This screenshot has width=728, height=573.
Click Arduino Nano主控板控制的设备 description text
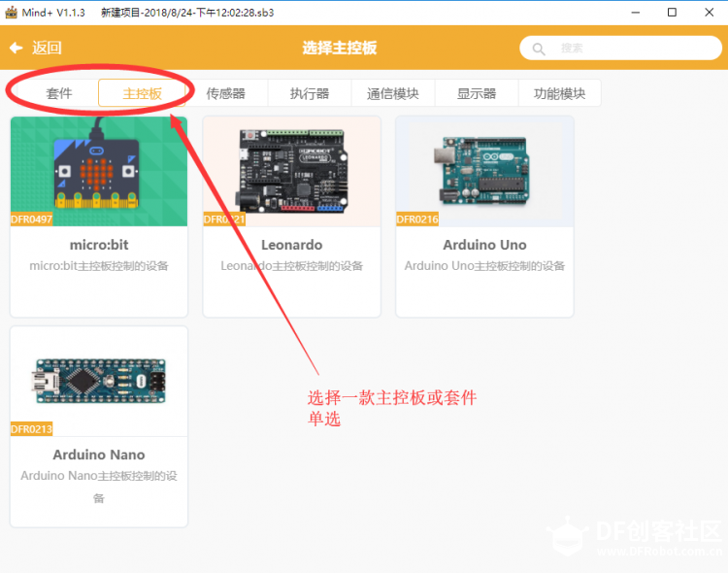pyautogui.click(x=99, y=487)
